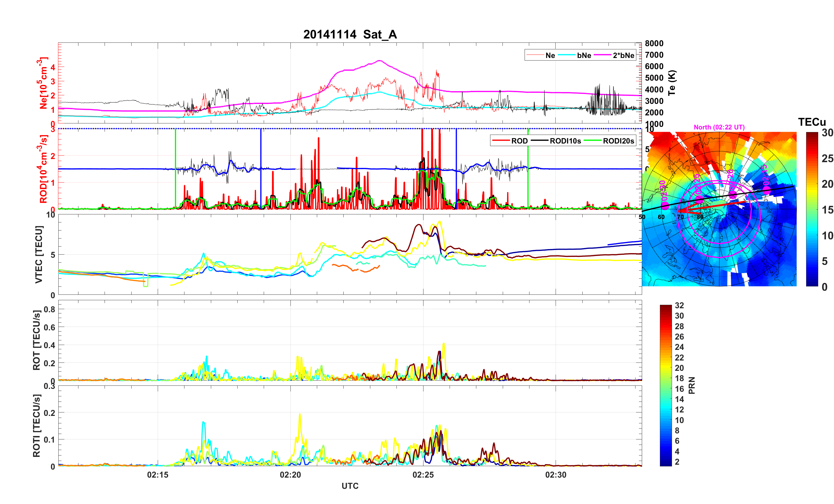Click the figure title 20141114 Sat_A

[350, 34]
